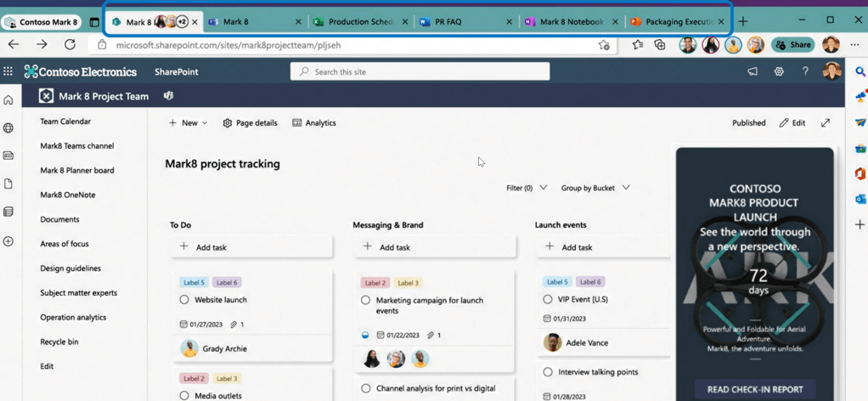868x401 pixels.
Task: Click the Search this site box
Action: click(x=420, y=72)
